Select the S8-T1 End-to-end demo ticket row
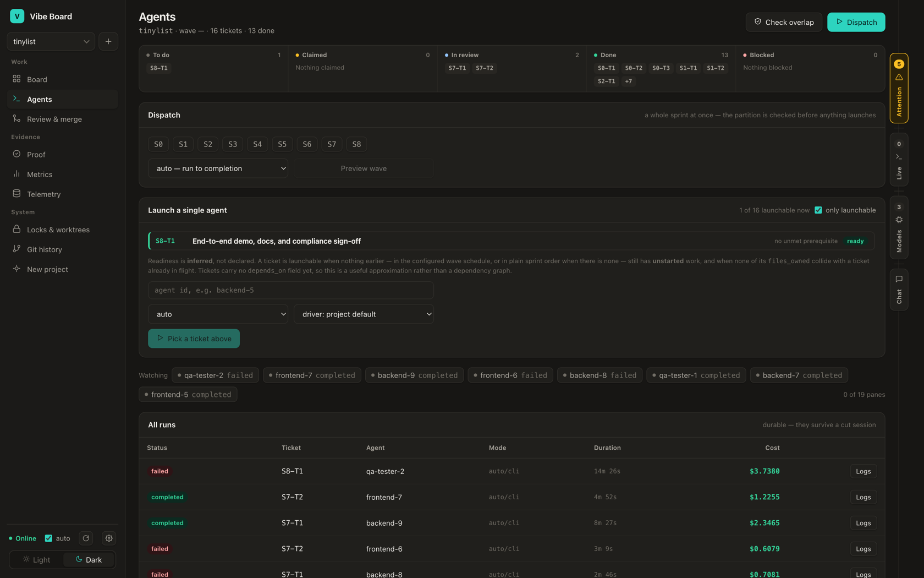 click(511, 241)
